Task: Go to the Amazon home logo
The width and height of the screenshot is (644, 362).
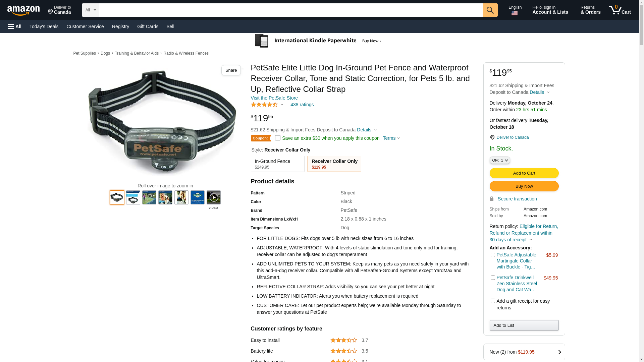Action: click(x=23, y=11)
